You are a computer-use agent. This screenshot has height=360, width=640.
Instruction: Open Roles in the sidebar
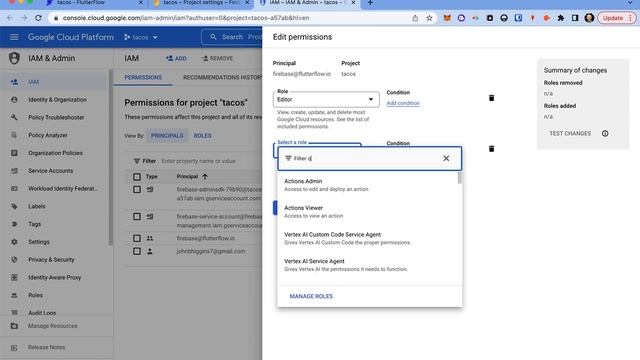click(x=36, y=295)
